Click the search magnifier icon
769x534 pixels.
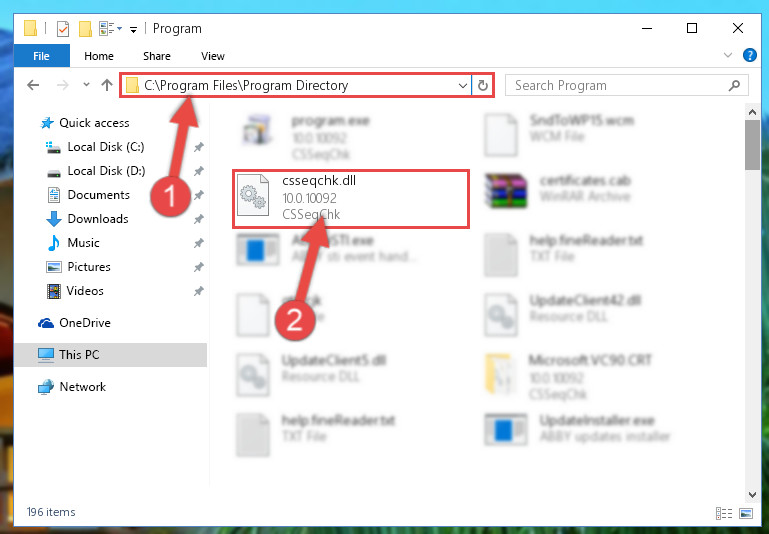(734, 86)
